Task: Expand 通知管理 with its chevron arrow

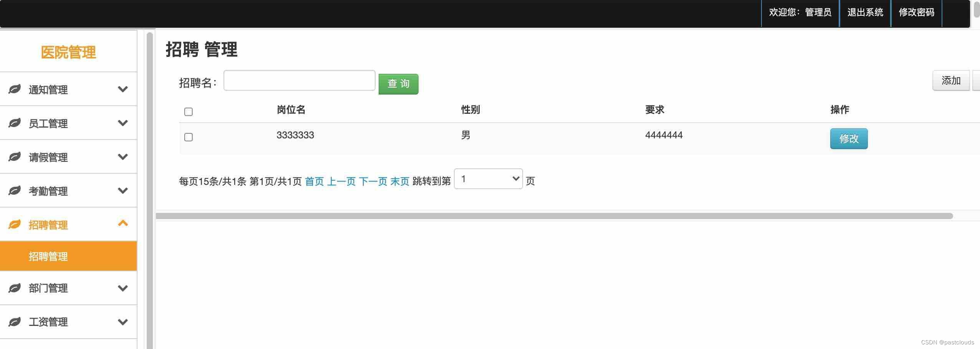Action: point(123,89)
